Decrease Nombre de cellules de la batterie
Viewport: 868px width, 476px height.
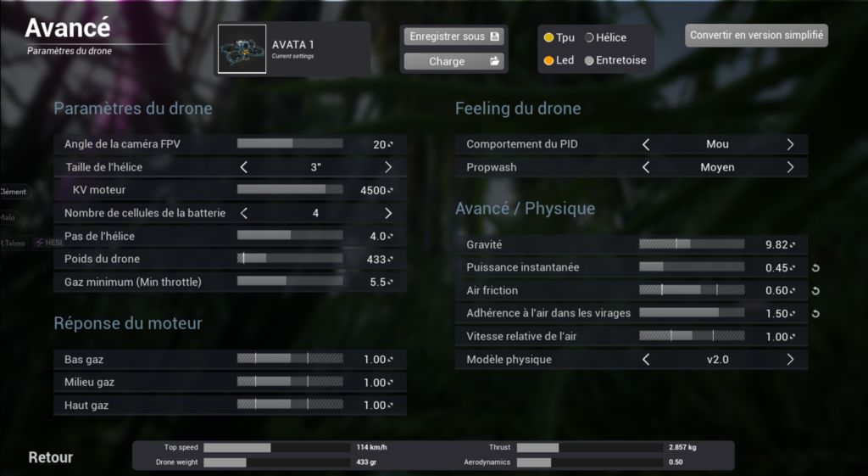pos(244,213)
